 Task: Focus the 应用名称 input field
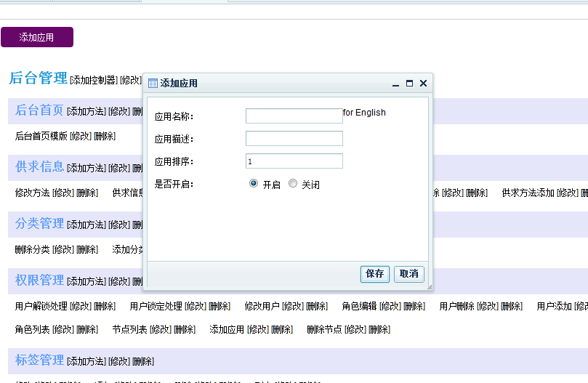pyautogui.click(x=294, y=116)
